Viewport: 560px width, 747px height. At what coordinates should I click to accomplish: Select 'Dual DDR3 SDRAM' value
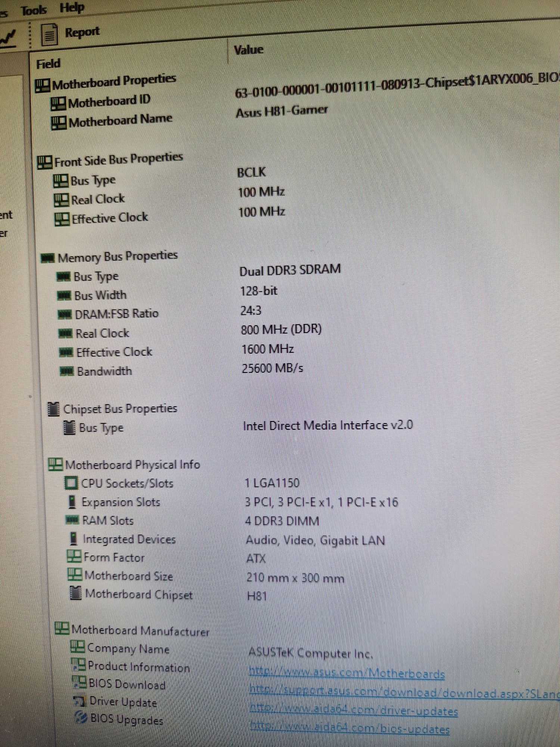(x=290, y=270)
